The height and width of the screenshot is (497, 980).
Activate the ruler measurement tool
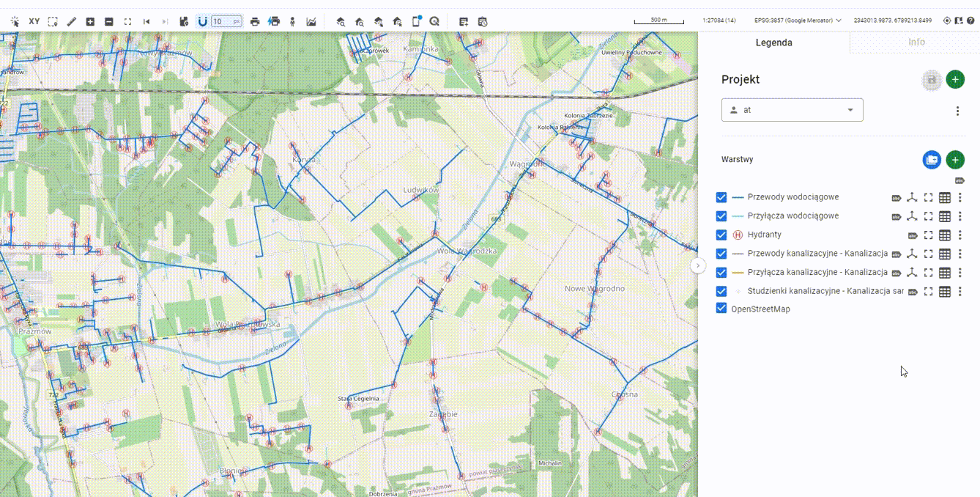click(71, 21)
